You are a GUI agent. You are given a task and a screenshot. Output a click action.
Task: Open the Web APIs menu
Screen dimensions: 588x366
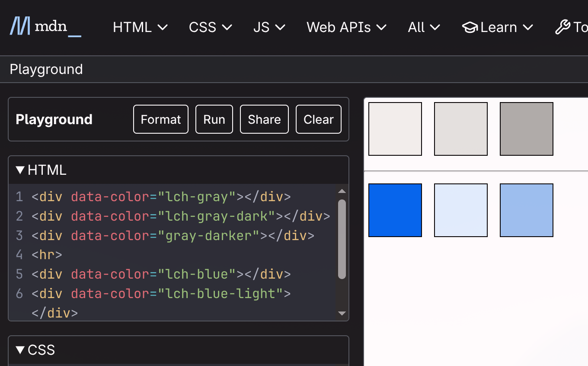coord(346,28)
